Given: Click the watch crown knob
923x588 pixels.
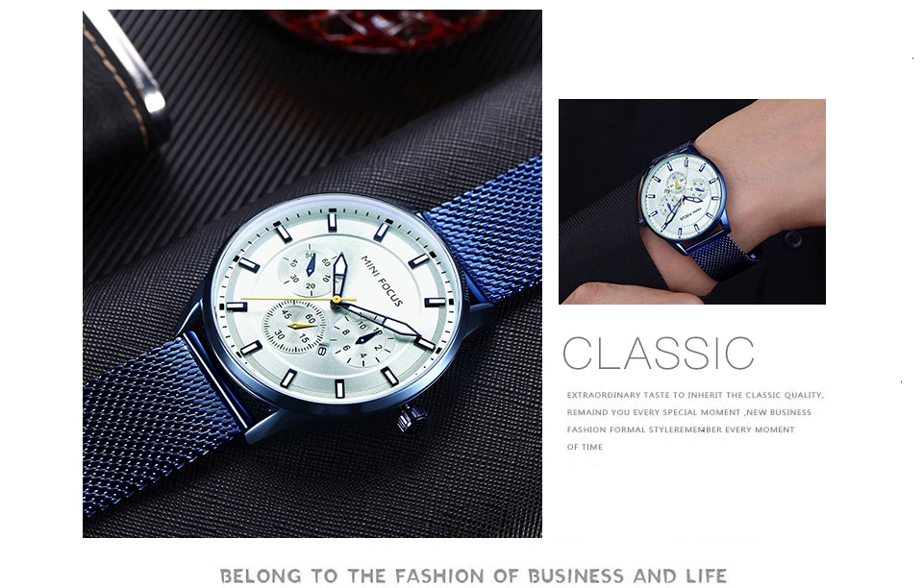Looking at the screenshot, I should [x=412, y=418].
